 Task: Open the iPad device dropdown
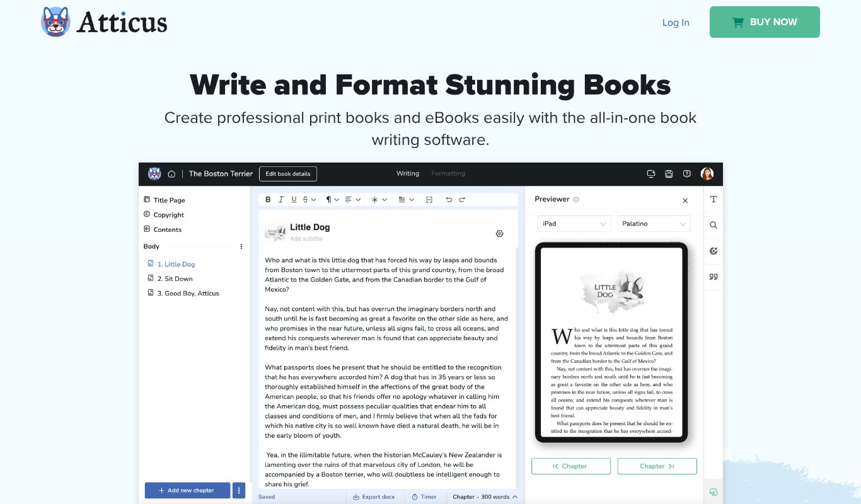(574, 224)
